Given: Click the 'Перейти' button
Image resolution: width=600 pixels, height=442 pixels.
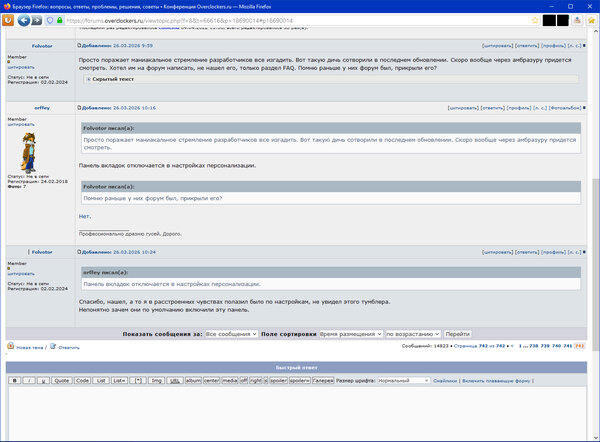Looking at the screenshot, I should (457, 334).
